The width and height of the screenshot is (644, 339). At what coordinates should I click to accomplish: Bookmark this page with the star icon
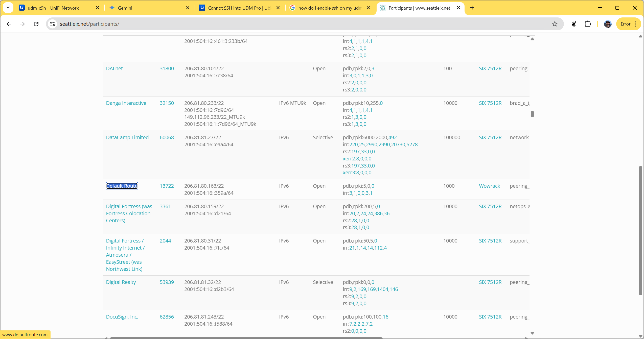[x=555, y=24]
